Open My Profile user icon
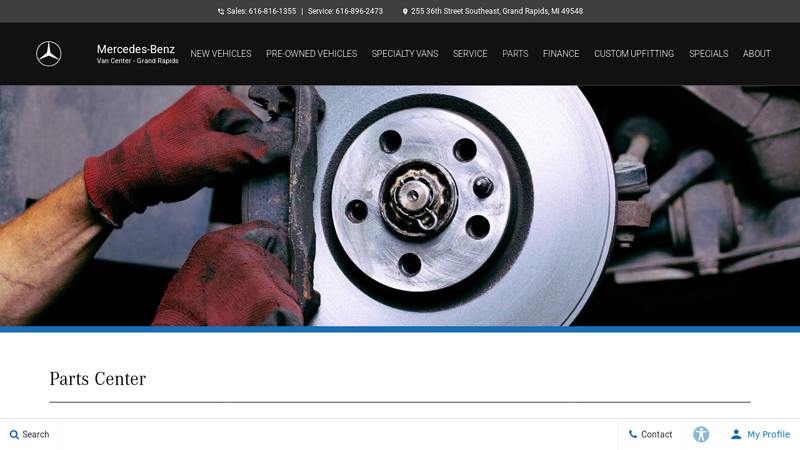Viewport: 800px width, 450px height. pos(736,435)
